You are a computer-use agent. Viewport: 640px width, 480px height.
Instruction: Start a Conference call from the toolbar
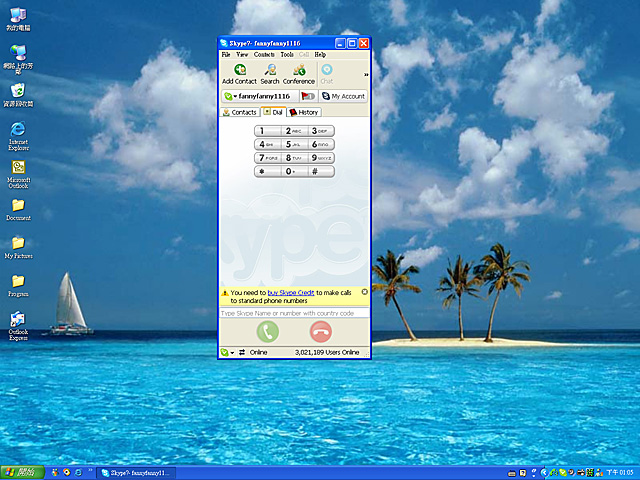point(299,74)
